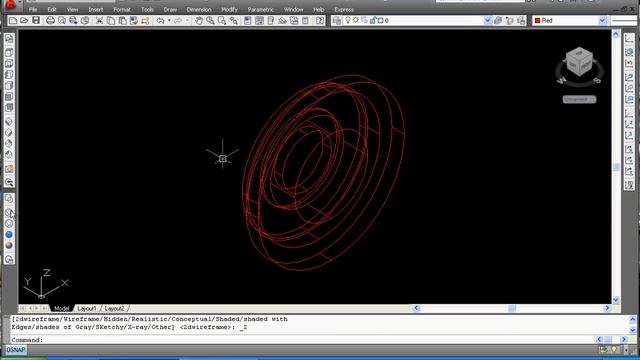Click the command line input field

tap(302, 340)
